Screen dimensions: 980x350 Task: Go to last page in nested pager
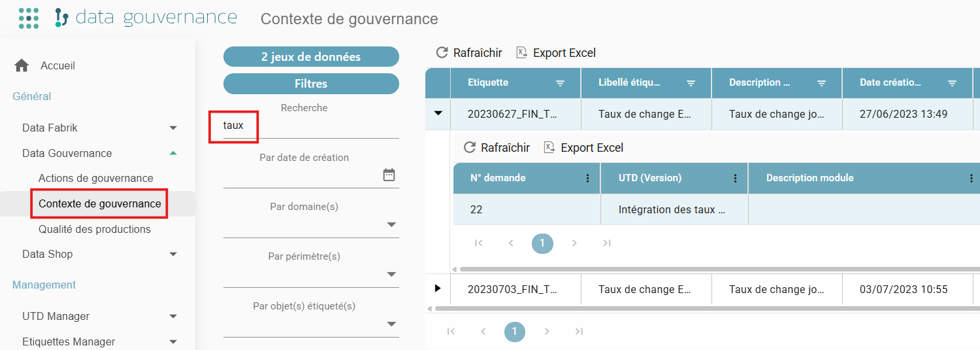(606, 243)
